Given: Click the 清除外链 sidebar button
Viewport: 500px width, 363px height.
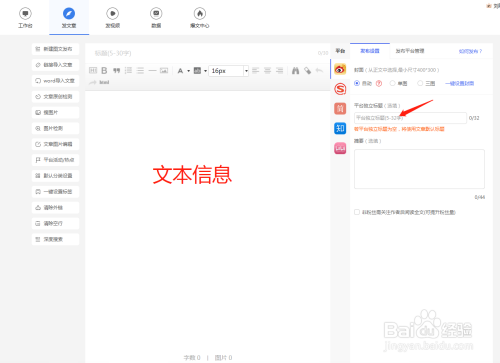Looking at the screenshot, I should [56, 207].
